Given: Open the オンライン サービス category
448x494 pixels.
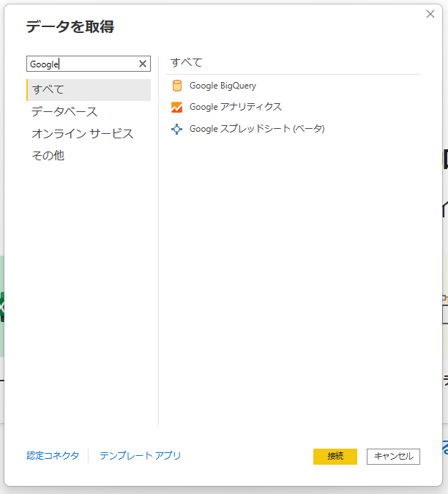Looking at the screenshot, I should coord(83,134).
